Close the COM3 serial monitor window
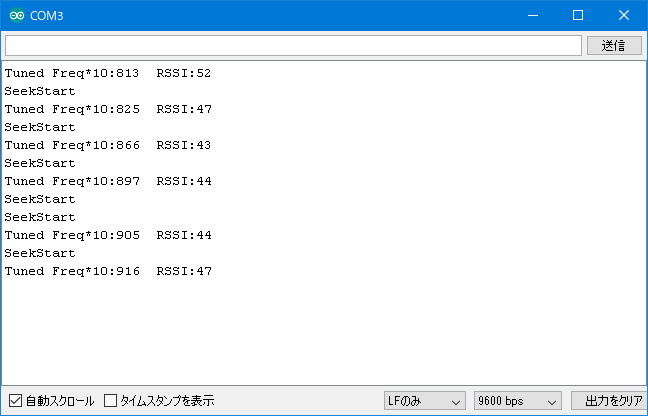Viewport: 648px width, 416px height. [624, 16]
